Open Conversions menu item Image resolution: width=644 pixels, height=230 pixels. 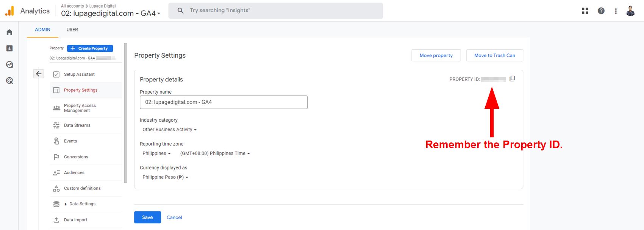(86, 157)
